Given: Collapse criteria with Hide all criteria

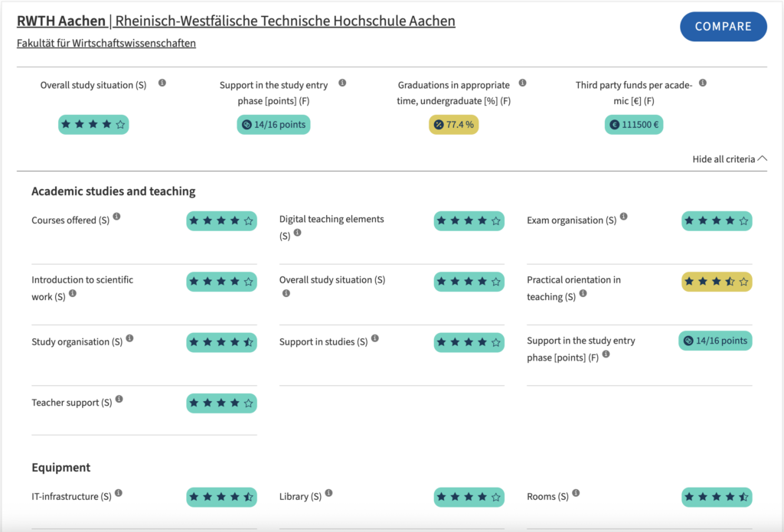Looking at the screenshot, I should point(729,159).
